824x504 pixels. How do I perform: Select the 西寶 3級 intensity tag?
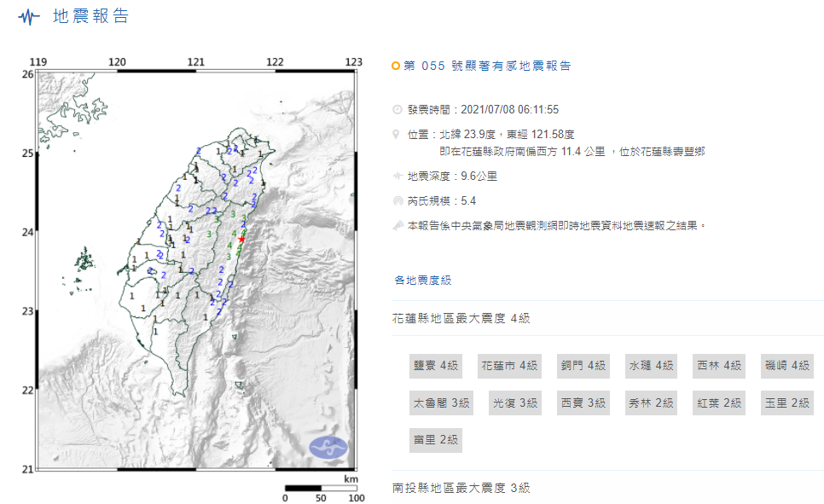pos(583,403)
